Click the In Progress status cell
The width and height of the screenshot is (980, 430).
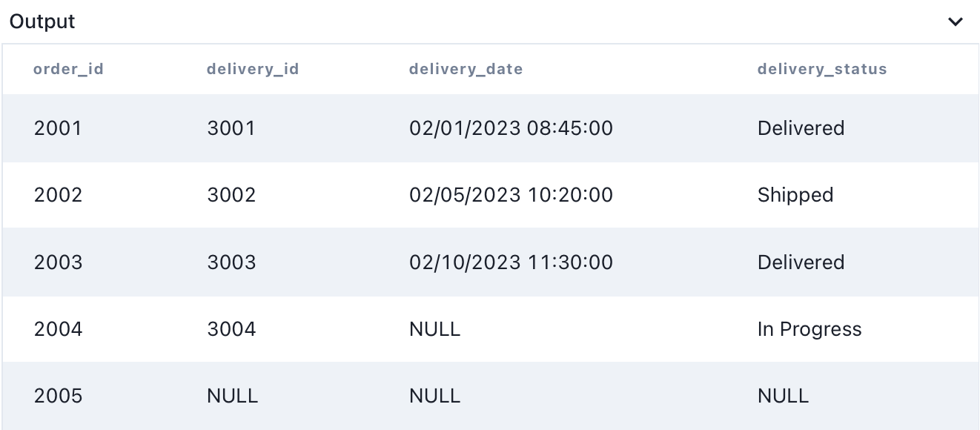[810, 329]
